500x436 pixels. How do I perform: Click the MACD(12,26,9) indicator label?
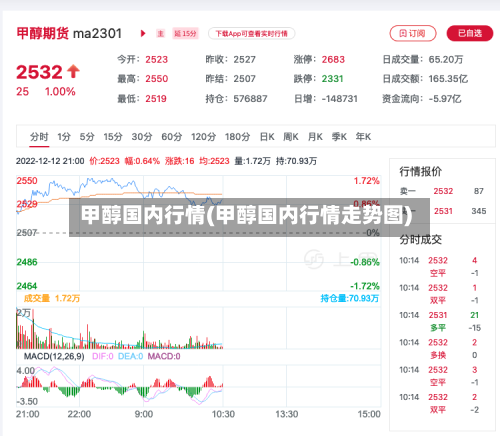54,356
